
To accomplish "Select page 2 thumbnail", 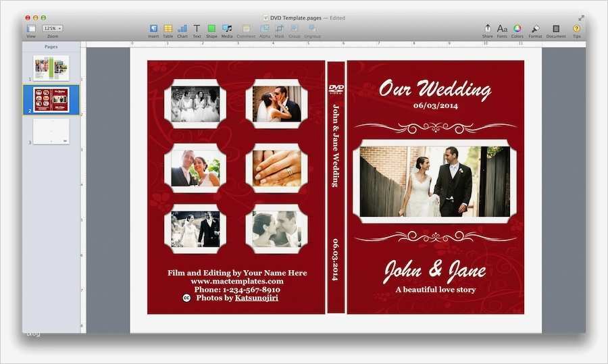I will (51, 100).
